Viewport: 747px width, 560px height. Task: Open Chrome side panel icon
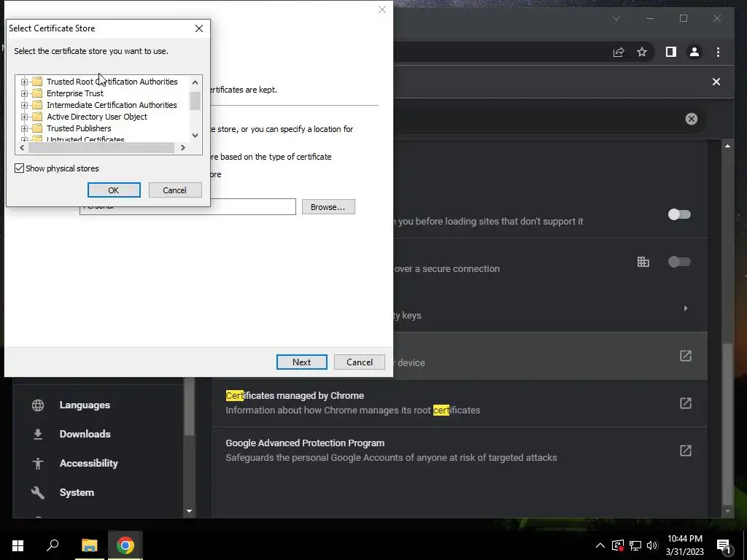[x=671, y=52]
